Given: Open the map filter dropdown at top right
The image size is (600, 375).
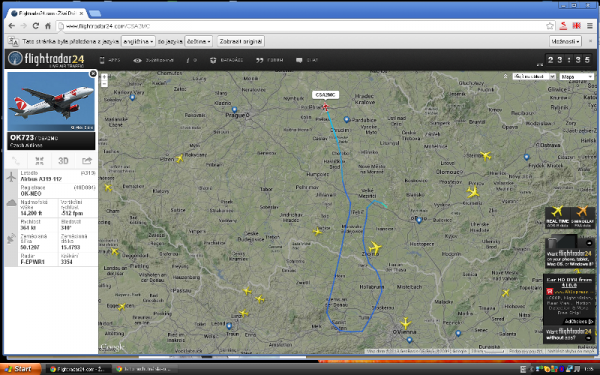Looking at the screenshot, I should pyautogui.click(x=534, y=77).
